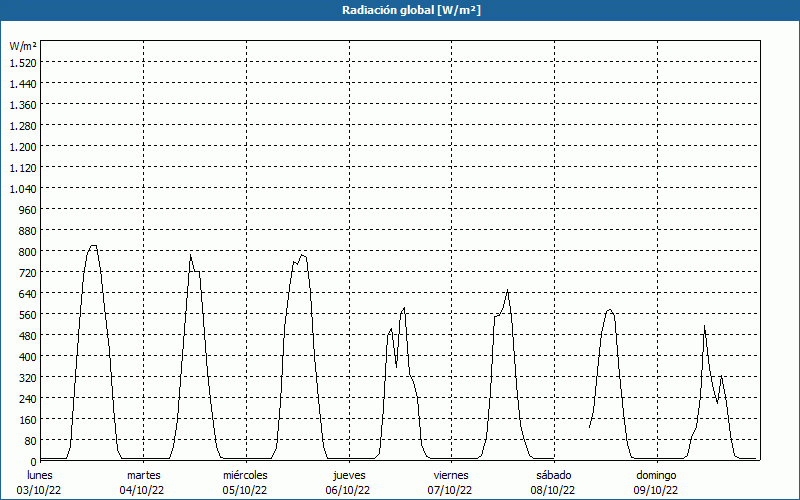Image resolution: width=800 pixels, height=500 pixels.
Task: Click the 480 y-axis value
Action: (x=27, y=335)
